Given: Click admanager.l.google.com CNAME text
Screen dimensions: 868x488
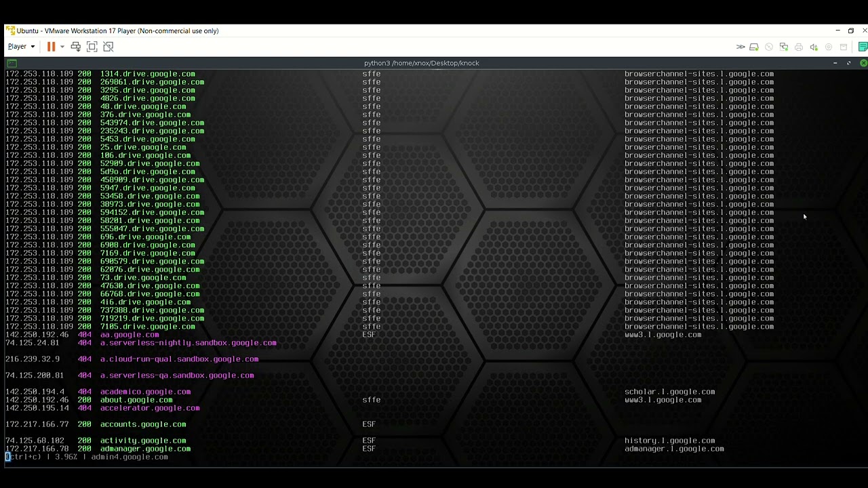Looking at the screenshot, I should (674, 449).
